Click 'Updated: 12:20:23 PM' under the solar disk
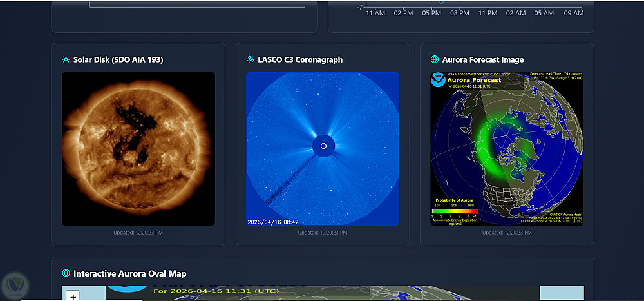 point(138,233)
